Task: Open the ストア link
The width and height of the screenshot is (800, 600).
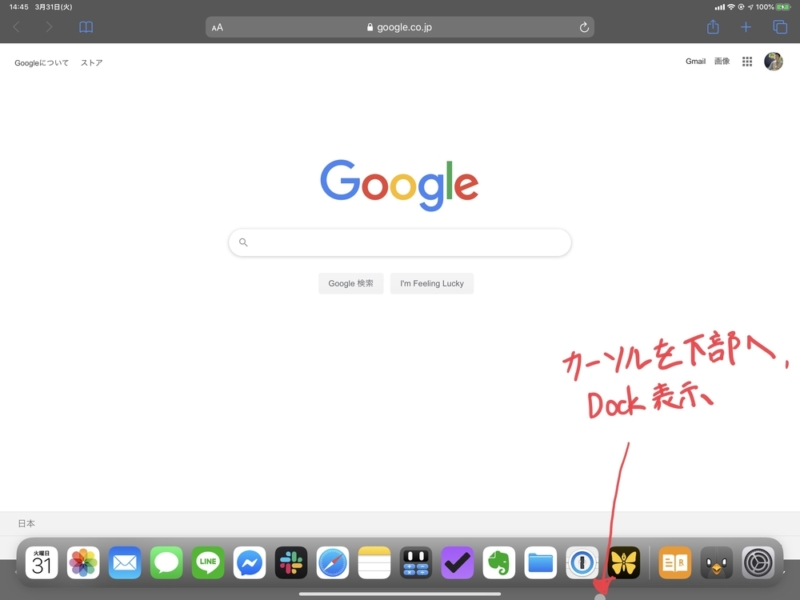Action: click(x=92, y=63)
